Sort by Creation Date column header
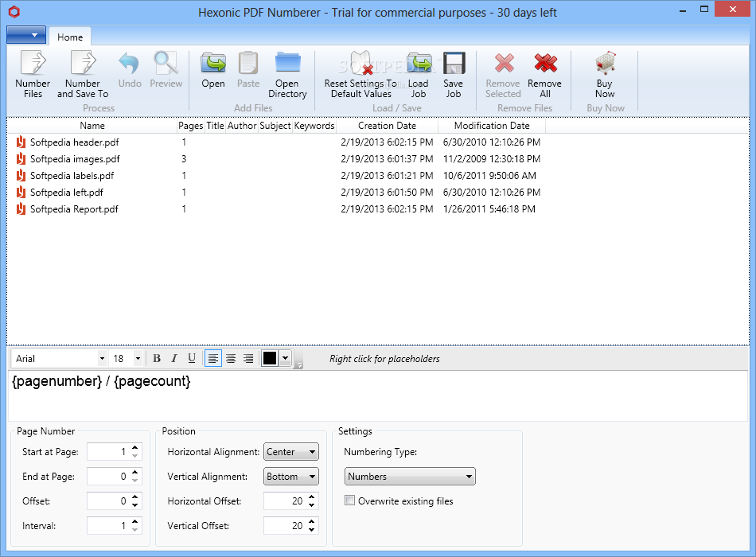The height and width of the screenshot is (557, 756). click(388, 126)
